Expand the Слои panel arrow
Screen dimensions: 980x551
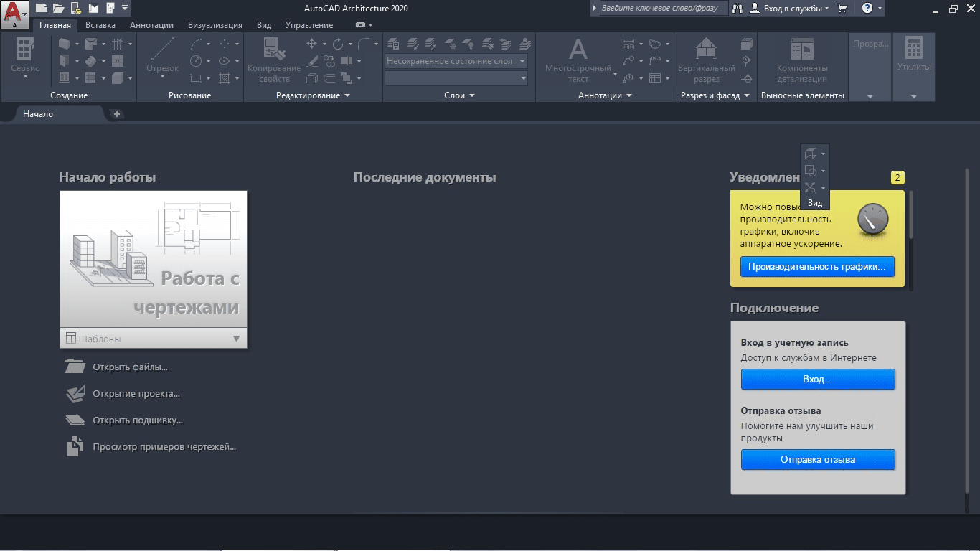coord(471,95)
